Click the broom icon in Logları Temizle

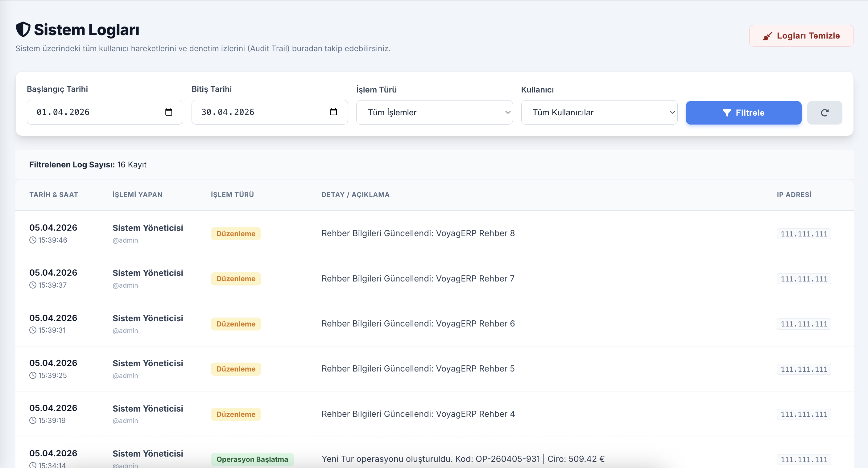(x=767, y=36)
